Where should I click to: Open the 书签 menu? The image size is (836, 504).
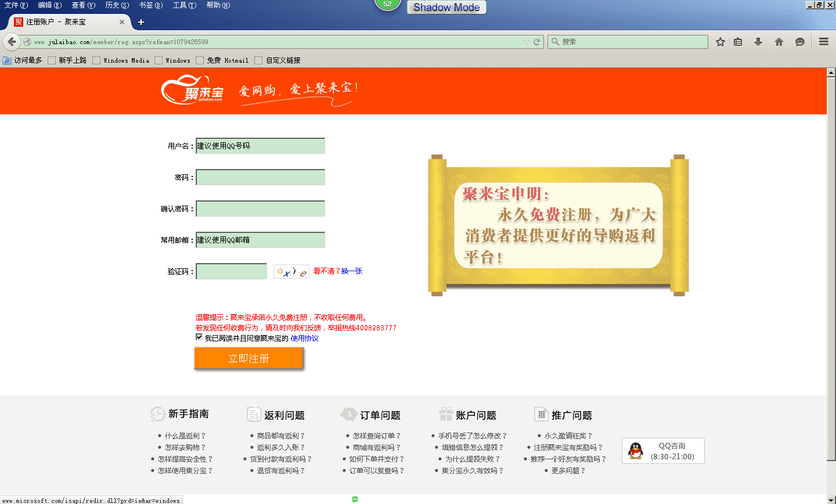click(151, 5)
